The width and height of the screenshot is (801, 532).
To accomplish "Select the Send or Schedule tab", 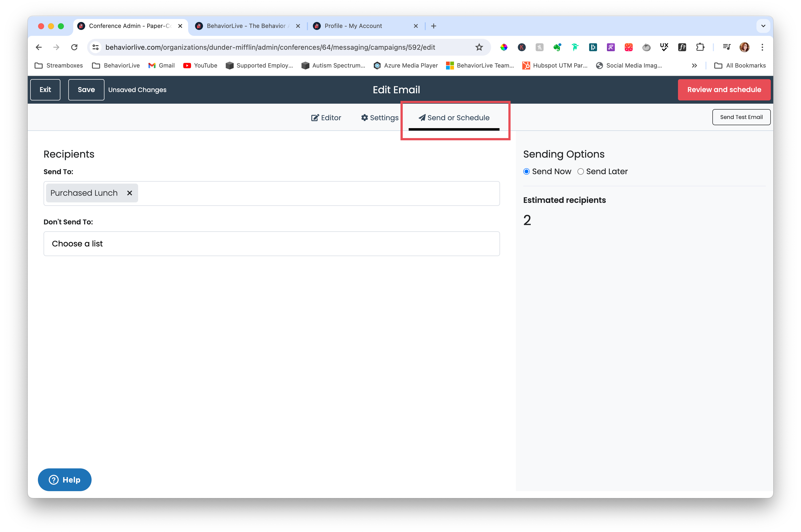I will [454, 118].
